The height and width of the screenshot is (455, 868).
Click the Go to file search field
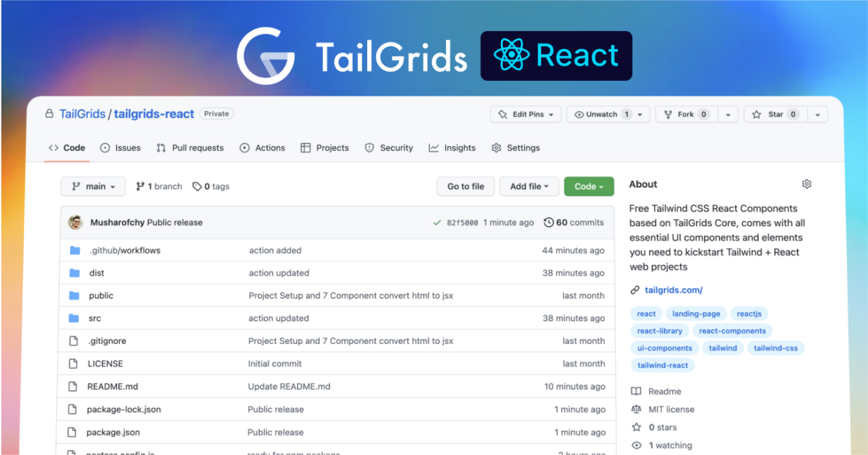[465, 186]
